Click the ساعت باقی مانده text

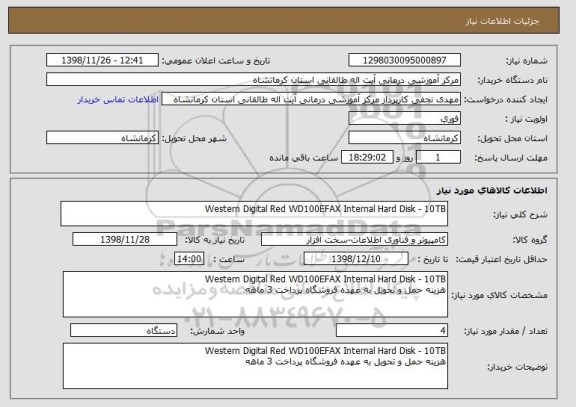[304, 158]
